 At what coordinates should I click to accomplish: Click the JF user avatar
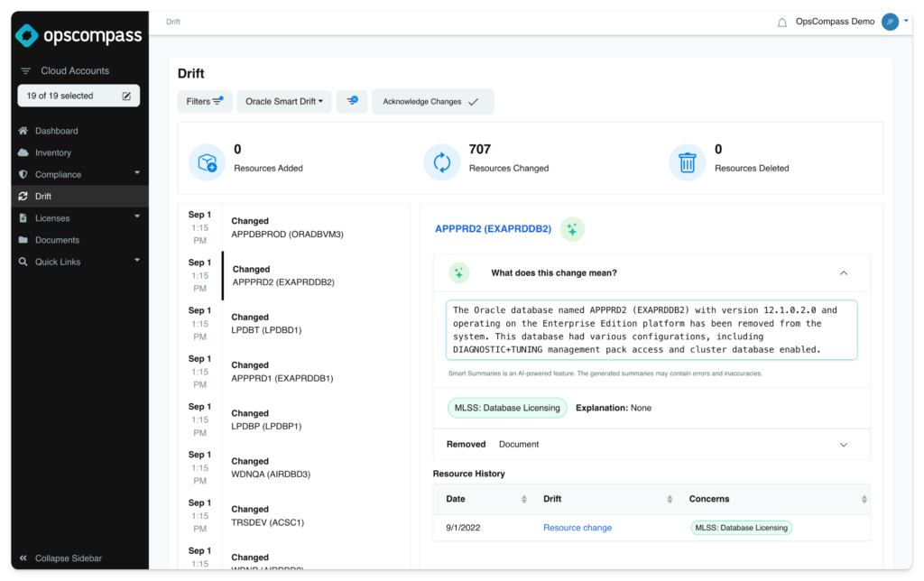click(890, 22)
